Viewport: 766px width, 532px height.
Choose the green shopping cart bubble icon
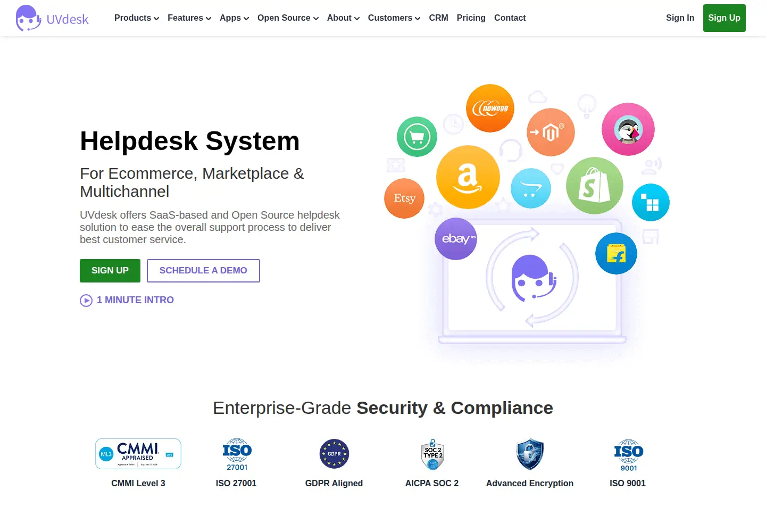pos(417,137)
